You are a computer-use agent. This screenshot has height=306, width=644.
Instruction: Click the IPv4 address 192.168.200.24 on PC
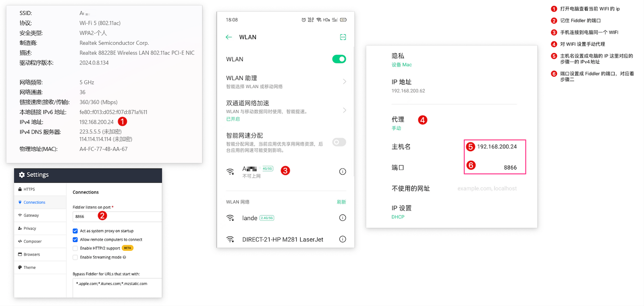point(96,122)
